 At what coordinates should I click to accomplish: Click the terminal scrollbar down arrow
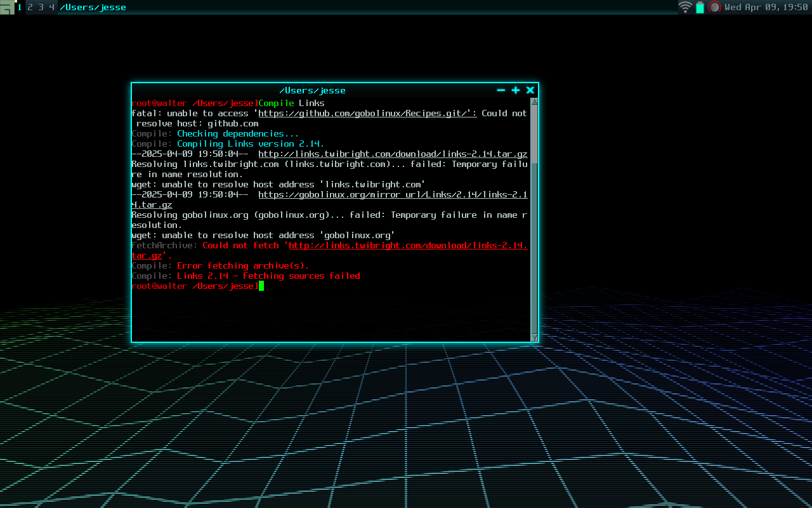point(534,338)
